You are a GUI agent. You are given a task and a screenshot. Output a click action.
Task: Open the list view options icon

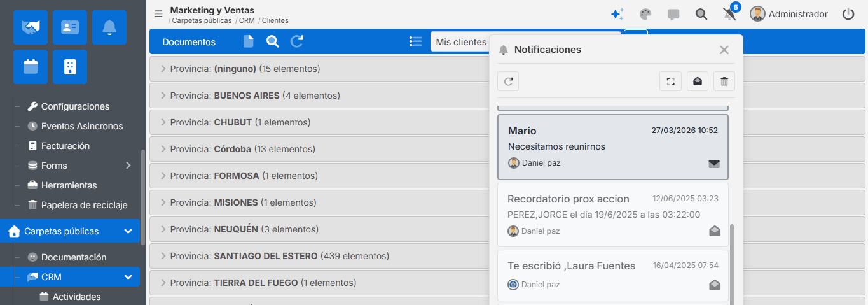pyautogui.click(x=416, y=42)
